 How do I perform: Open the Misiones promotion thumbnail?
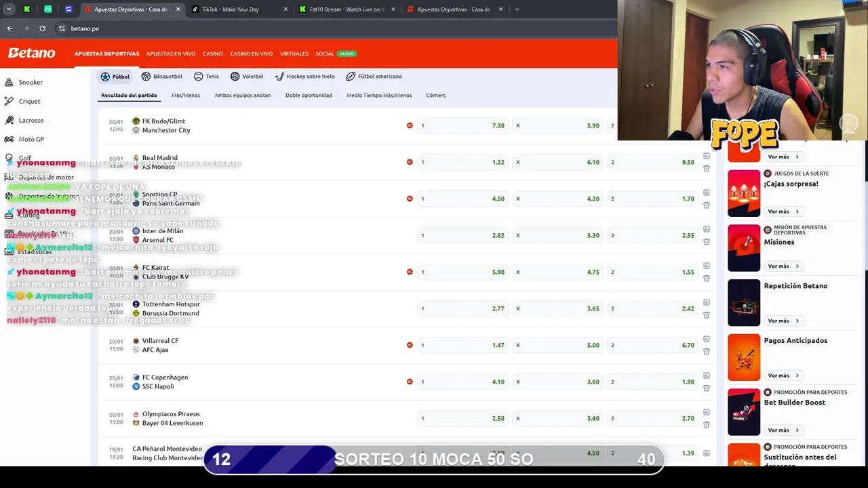click(x=744, y=247)
